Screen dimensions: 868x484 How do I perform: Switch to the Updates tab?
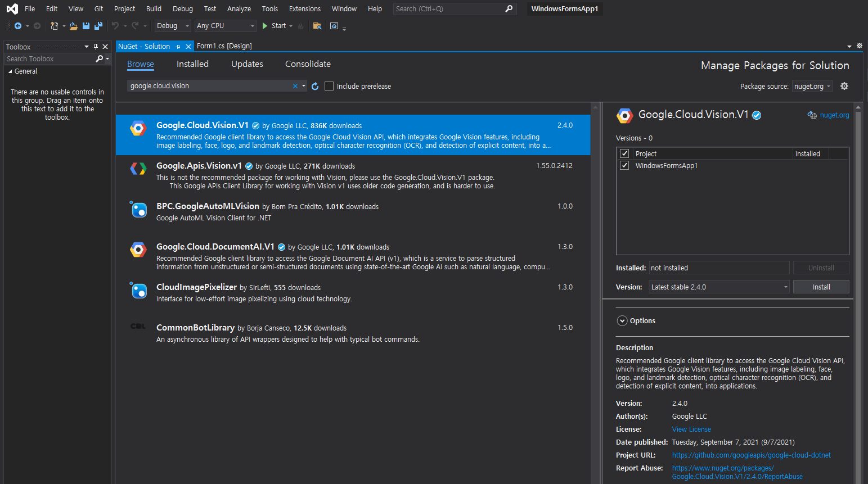(x=247, y=64)
